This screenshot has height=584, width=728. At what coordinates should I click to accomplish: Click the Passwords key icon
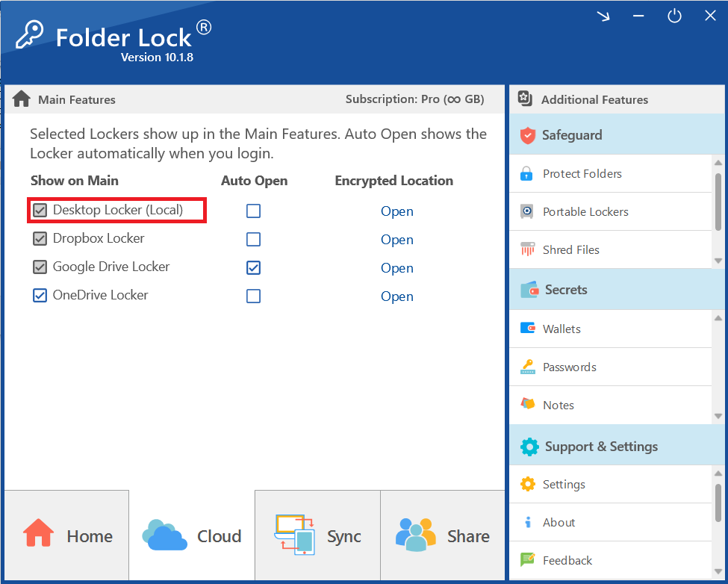[527, 367]
